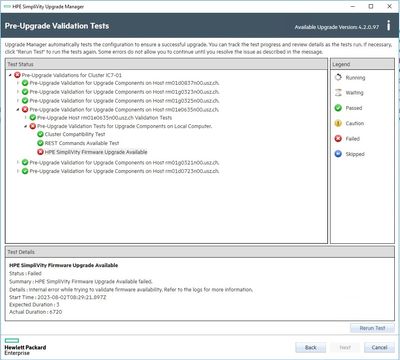The height and width of the screenshot is (360, 400).
Task: Click the failed icon for Firmware Upgrade Available
Action: (x=40, y=152)
